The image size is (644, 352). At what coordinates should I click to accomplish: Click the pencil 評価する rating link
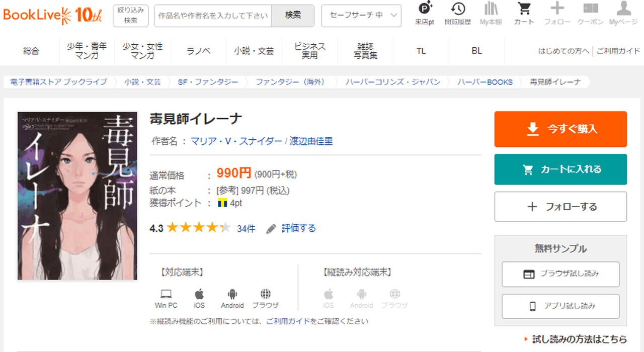pos(291,228)
